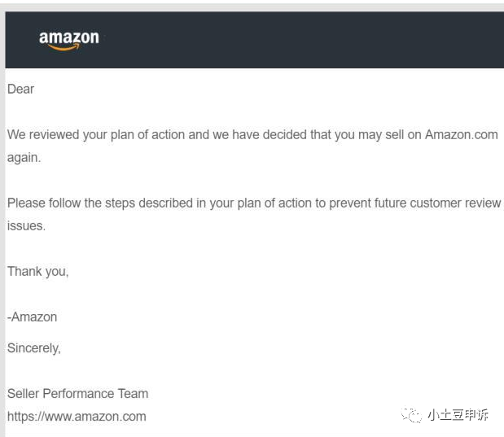This screenshot has height=437, width=504.
Task: Click the "Dear" greeting line
Action: point(21,89)
